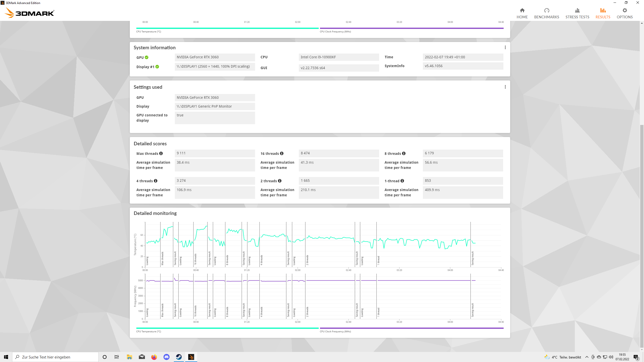
Task: Click the Display #1 green checkmark
Action: pyautogui.click(x=157, y=67)
